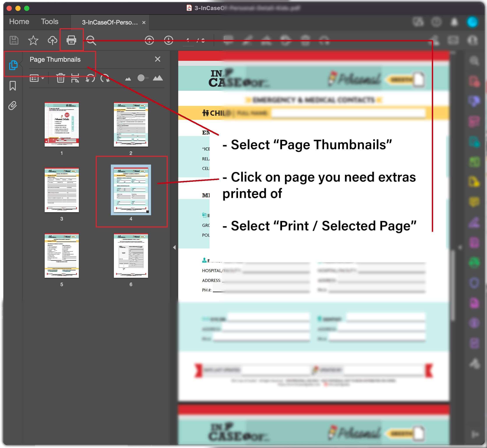Click the magnifier icon in right pane
The height and width of the screenshot is (448, 487).
474,60
